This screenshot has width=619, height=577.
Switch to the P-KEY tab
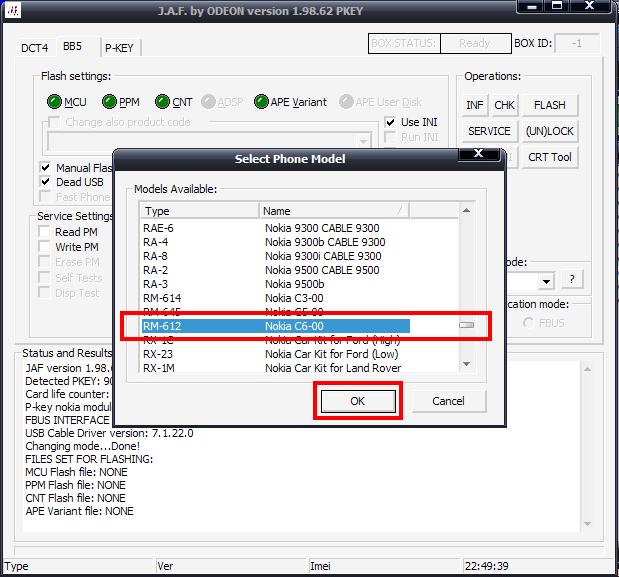pos(119,48)
